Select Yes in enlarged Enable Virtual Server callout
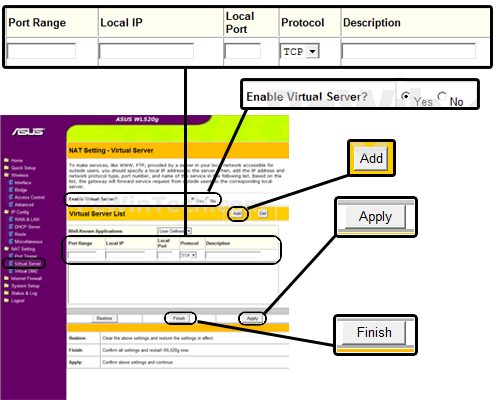 click(406, 96)
